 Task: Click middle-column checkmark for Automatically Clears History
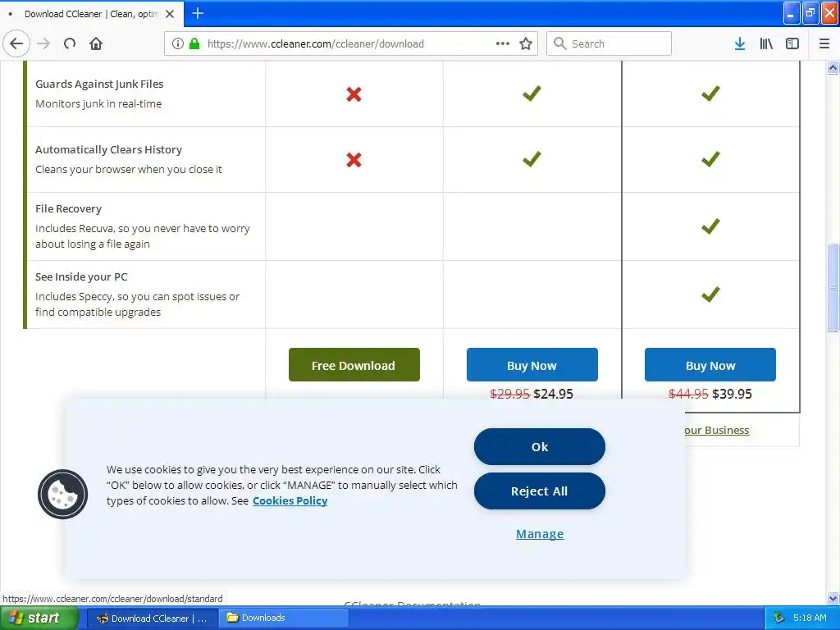click(532, 159)
